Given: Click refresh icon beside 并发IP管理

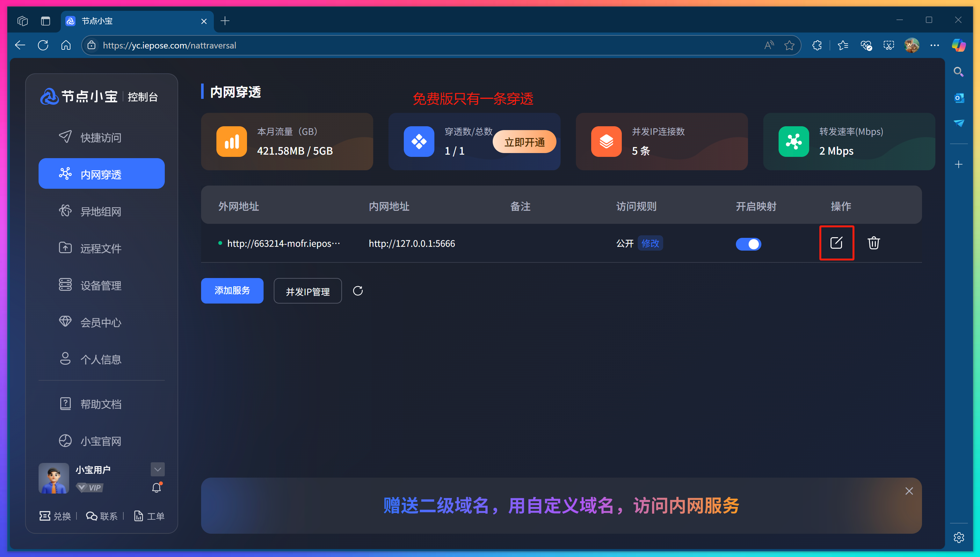Looking at the screenshot, I should pyautogui.click(x=358, y=291).
